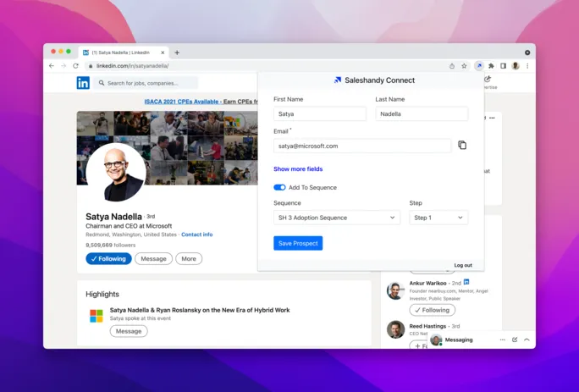The image size is (579, 392).
Task: Open three-dot menu on right sidebar card
Action: point(492,118)
